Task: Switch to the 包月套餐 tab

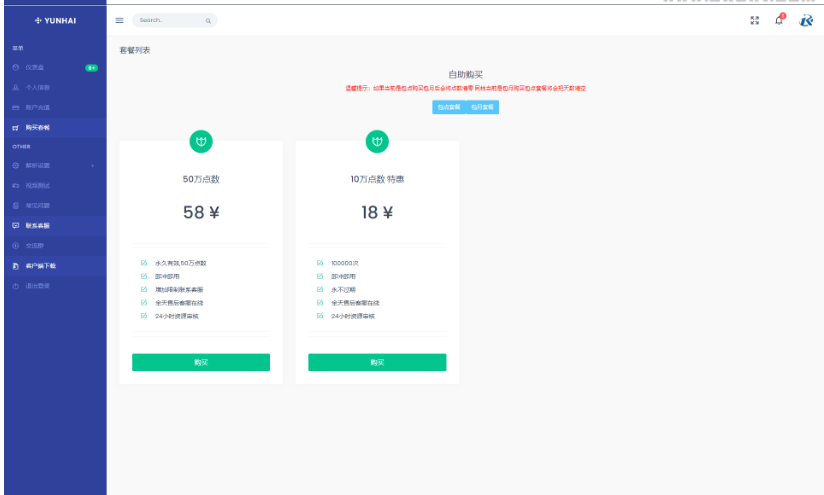Action: pyautogui.click(x=482, y=107)
